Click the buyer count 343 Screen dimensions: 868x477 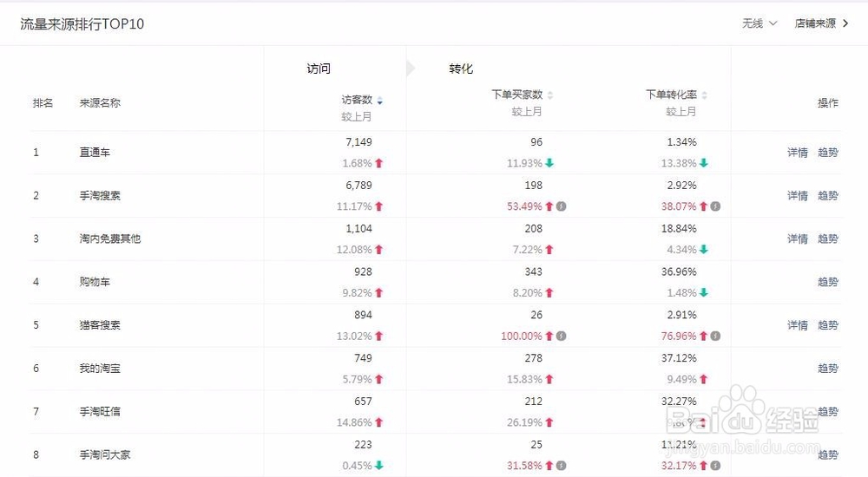[534, 271]
